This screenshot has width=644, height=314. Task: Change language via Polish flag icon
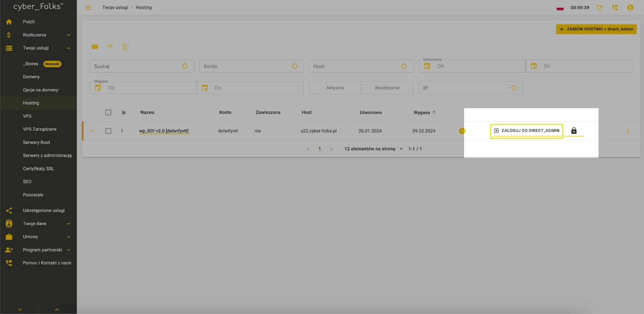coord(560,8)
